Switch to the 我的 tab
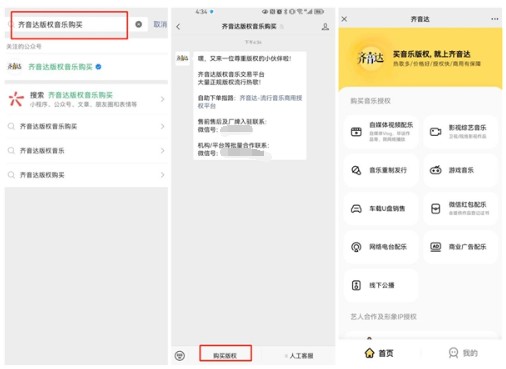Image resolution: width=506 pixels, height=369 pixels. pyautogui.click(x=463, y=353)
